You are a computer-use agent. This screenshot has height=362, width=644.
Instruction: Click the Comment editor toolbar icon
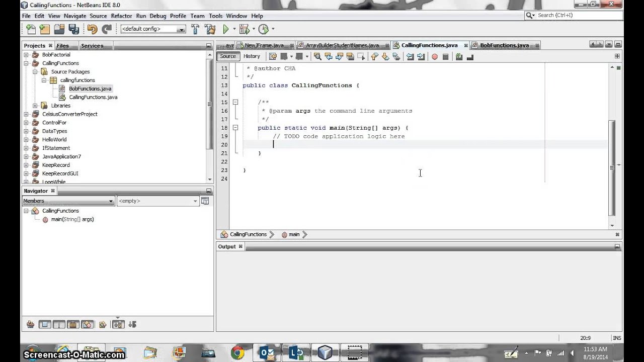pos(459,57)
